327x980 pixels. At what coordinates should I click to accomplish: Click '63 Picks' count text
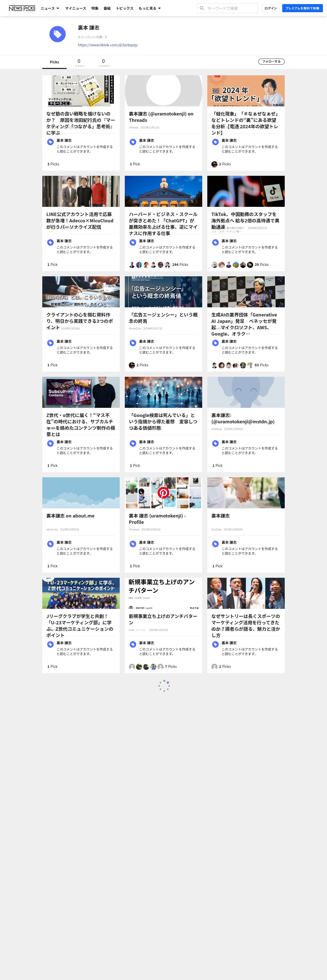(x=262, y=365)
